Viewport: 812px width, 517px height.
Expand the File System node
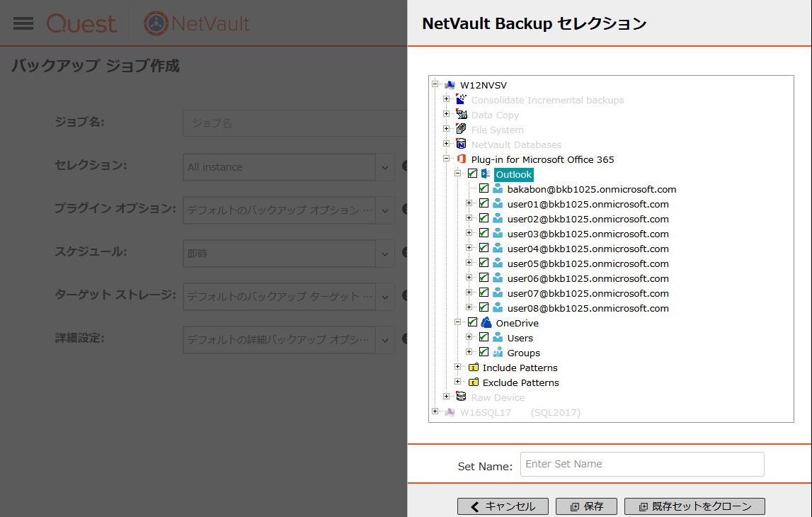coord(447,128)
